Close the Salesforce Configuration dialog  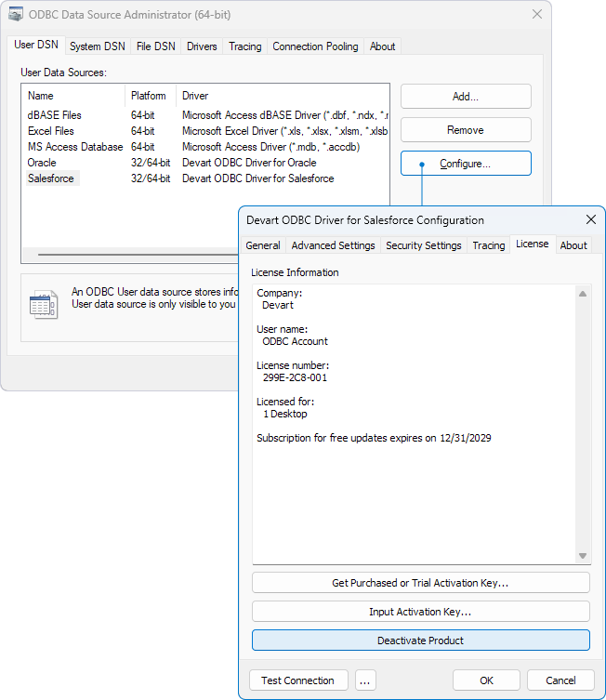point(591,219)
